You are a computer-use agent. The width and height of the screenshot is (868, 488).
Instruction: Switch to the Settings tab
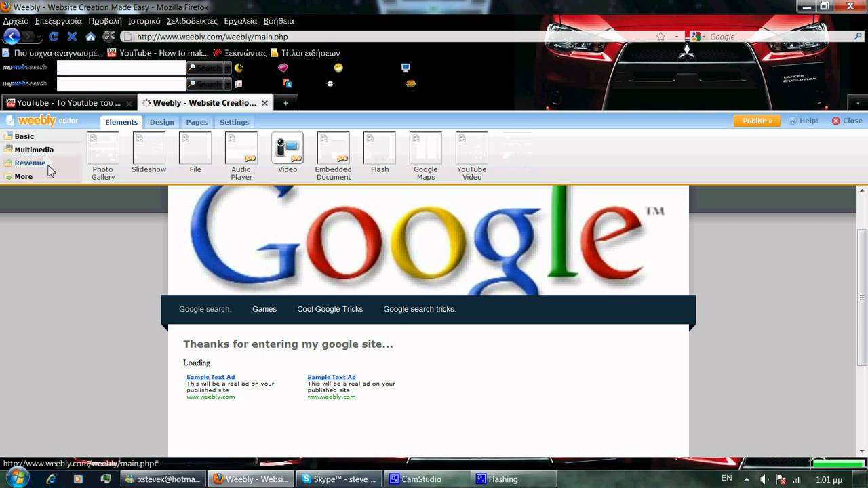(234, 122)
